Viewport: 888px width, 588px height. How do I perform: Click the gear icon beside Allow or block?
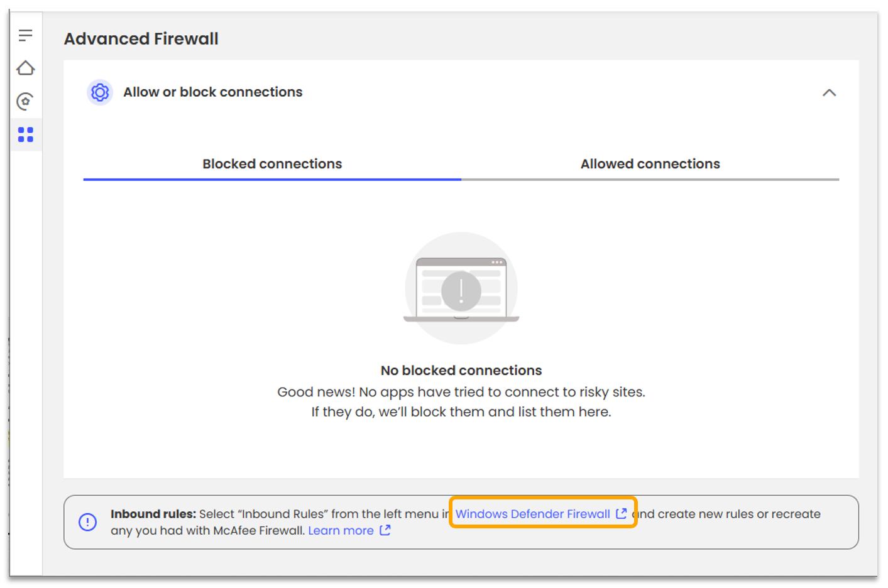coord(99,92)
